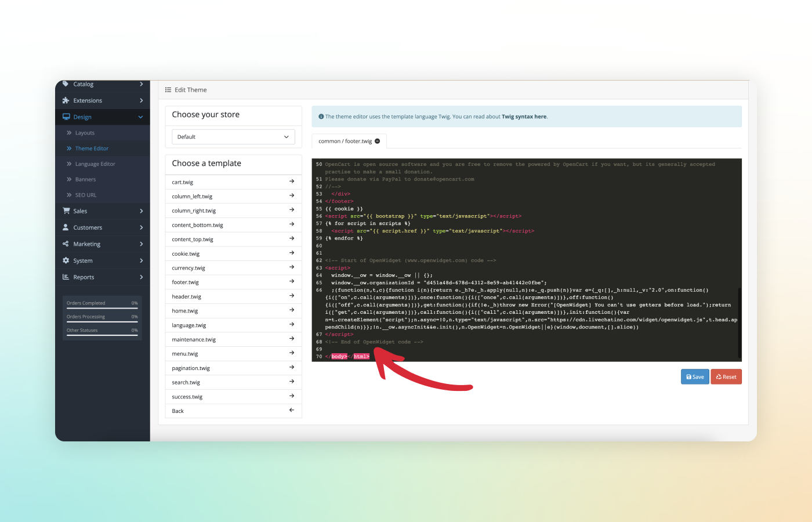Image resolution: width=812 pixels, height=522 pixels.
Task: Open column_right.twig using its arrow icon
Action: pos(292,210)
